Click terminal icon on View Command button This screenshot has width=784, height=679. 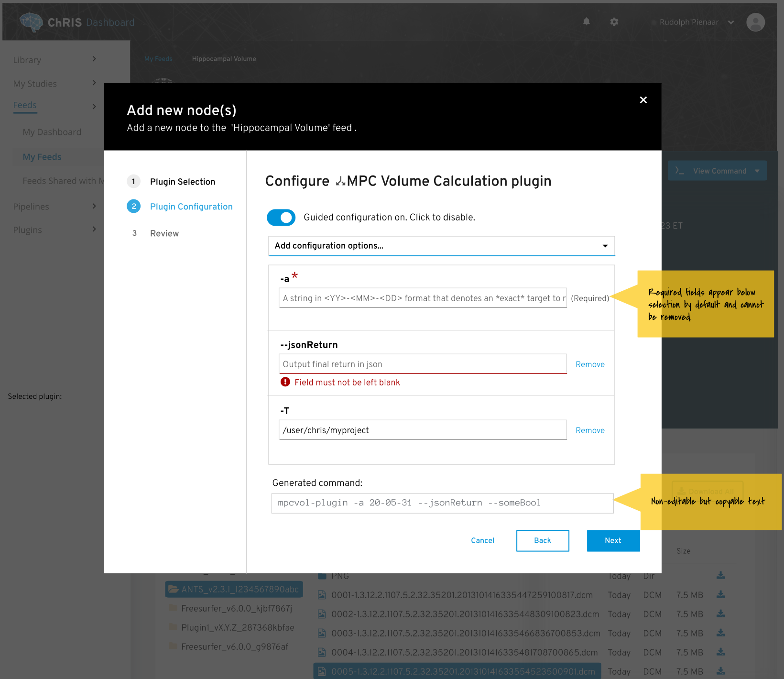(679, 171)
